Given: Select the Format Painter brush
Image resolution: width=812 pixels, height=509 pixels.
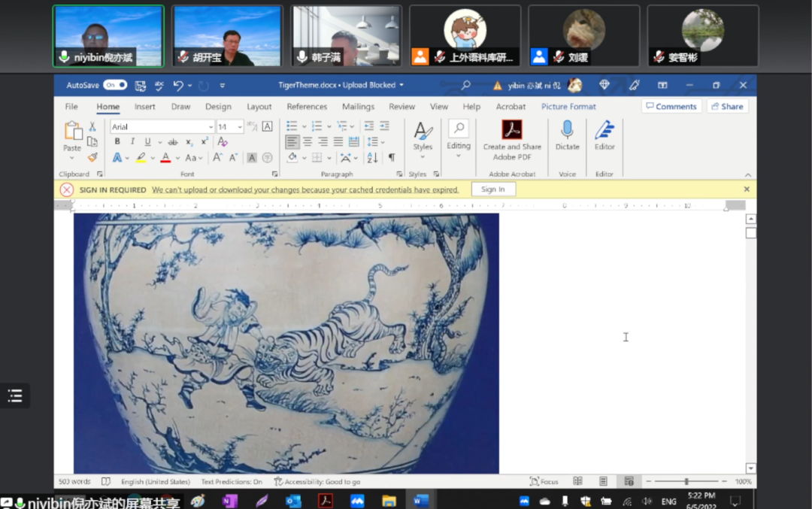Looking at the screenshot, I should pyautogui.click(x=92, y=157).
